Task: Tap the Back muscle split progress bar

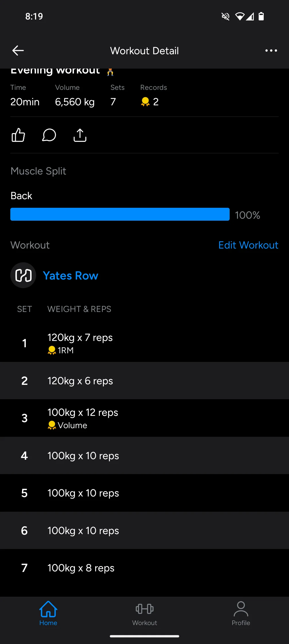Action: tap(120, 214)
